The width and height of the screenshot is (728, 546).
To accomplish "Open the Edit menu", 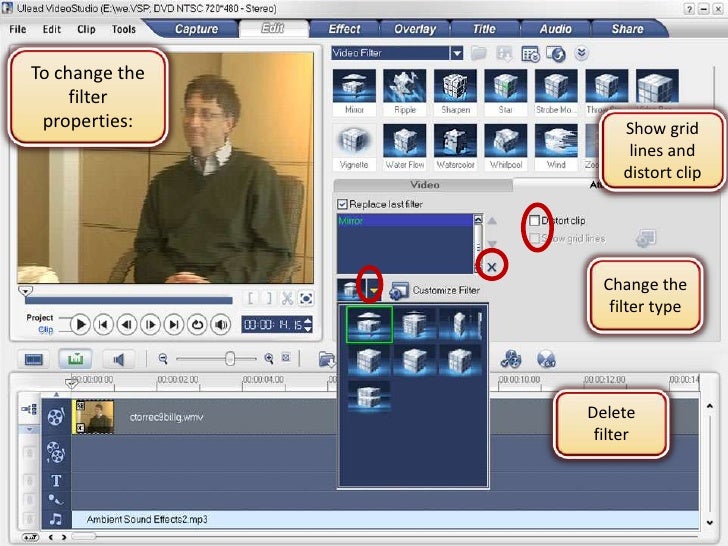I will tap(52, 29).
